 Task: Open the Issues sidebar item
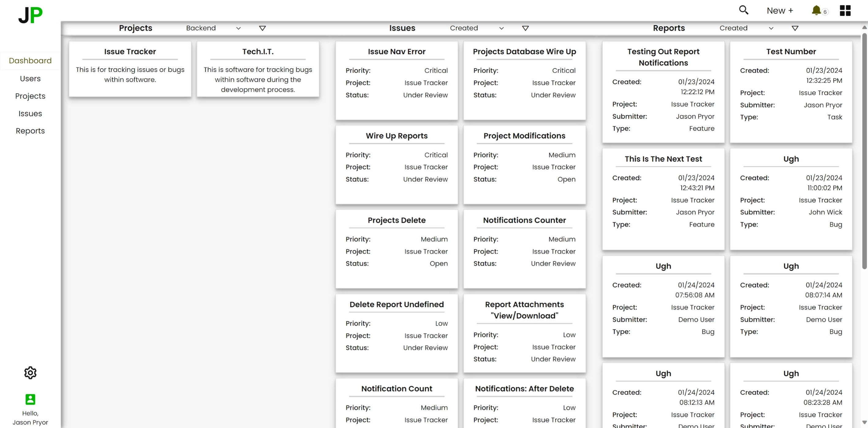point(30,114)
